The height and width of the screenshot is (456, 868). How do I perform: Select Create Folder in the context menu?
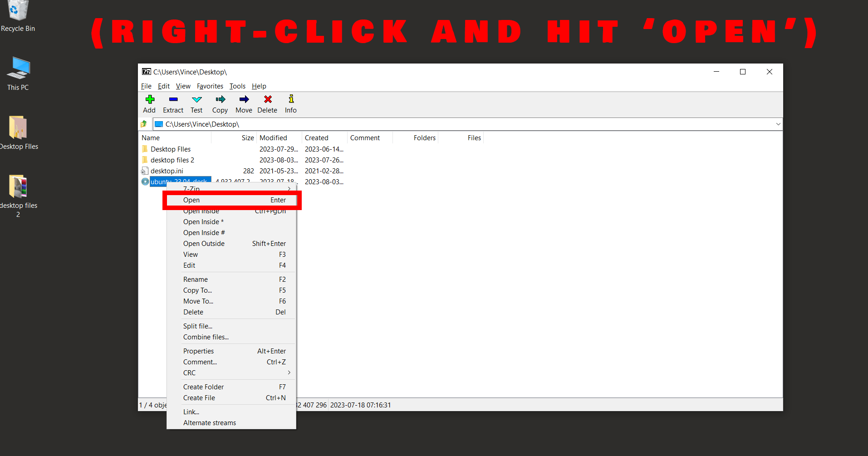point(203,387)
